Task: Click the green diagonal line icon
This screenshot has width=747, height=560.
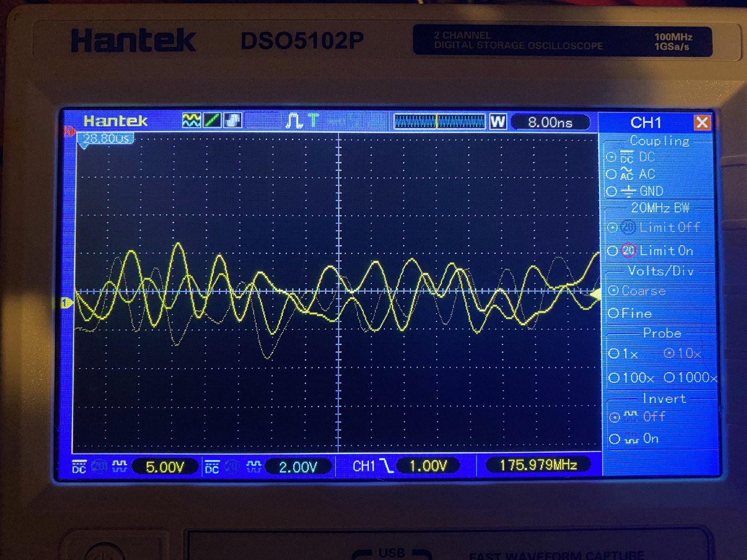Action: click(212, 121)
